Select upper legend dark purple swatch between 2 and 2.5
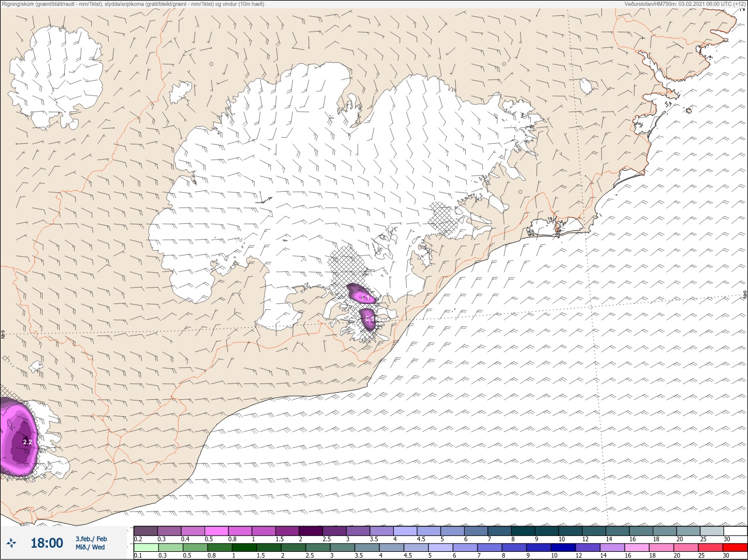 [311, 531]
